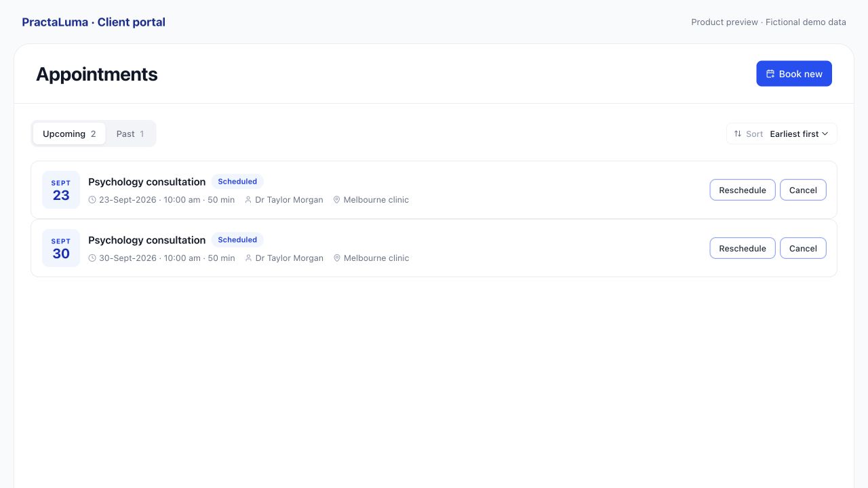Click Dr Taylor Morgan in the Sept 30 row
Screen dimensions: 868x488
tap(290, 258)
